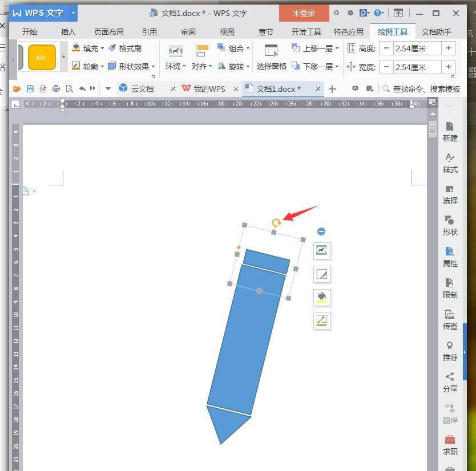
Task: Switch to the 开始 ribbon tab
Action: [x=30, y=32]
